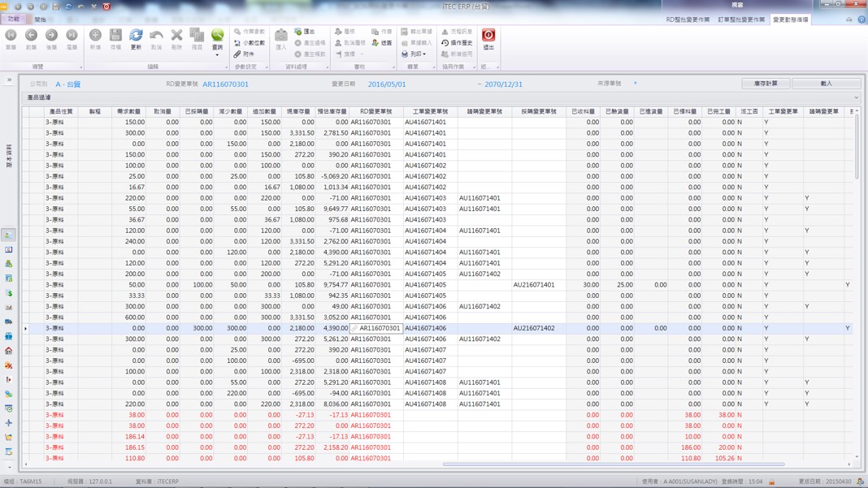Click the horizontal scrollbar under the grid
Image resolution: width=868 pixels, height=488 pixels.
[614, 464]
